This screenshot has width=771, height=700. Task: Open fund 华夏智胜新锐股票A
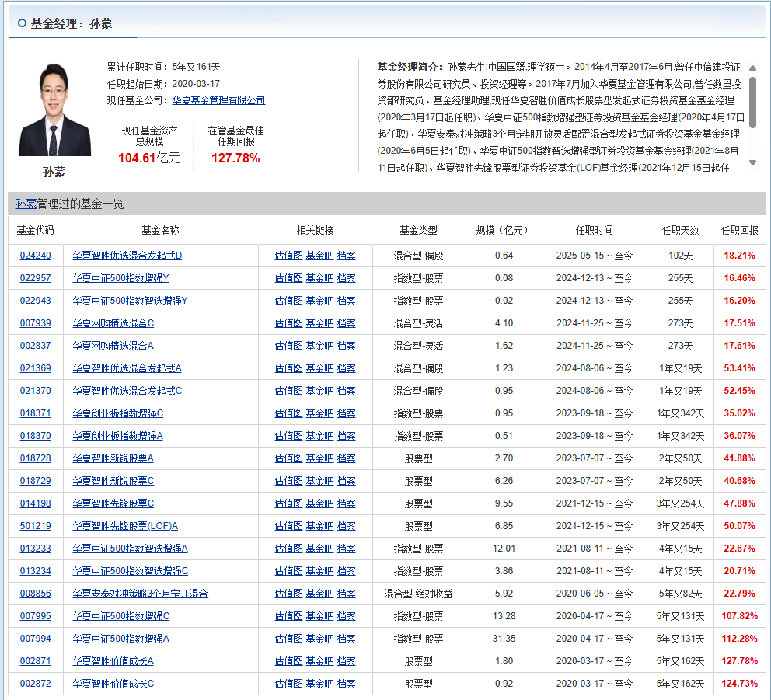113,458
